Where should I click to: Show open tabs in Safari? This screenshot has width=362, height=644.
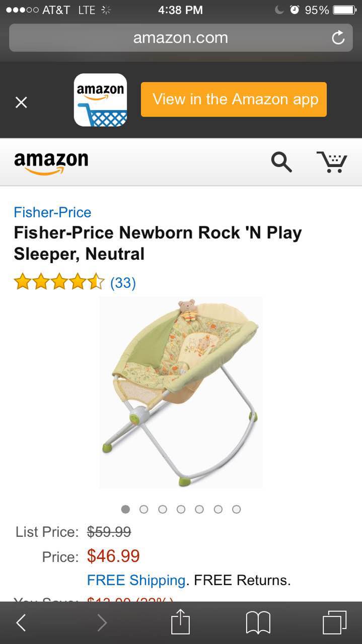(334, 623)
